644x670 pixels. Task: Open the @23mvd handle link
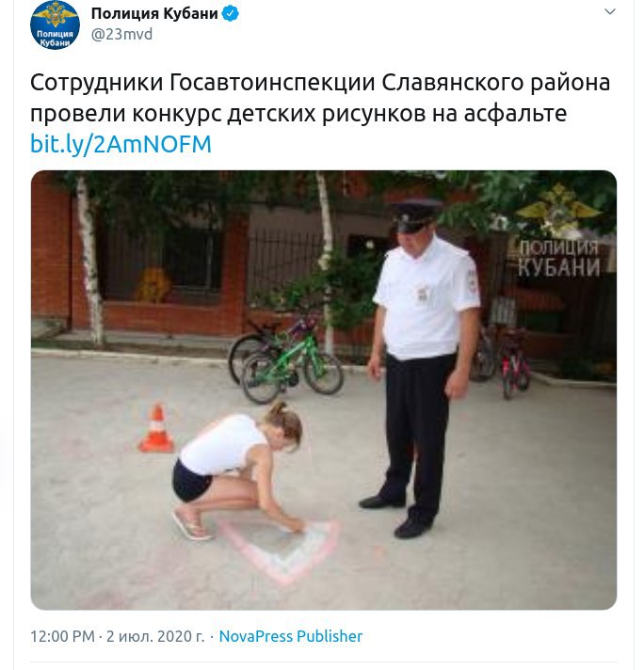[x=121, y=34]
